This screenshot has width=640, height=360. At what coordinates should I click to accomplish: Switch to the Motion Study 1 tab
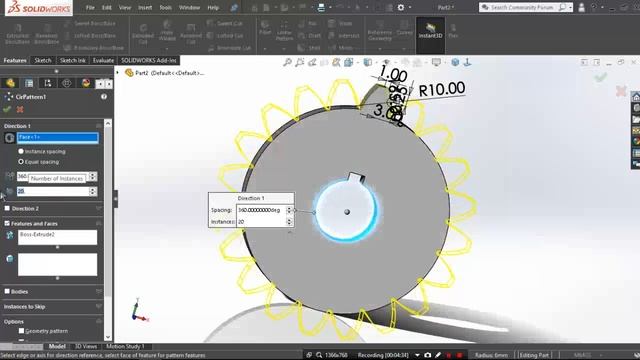click(x=125, y=346)
